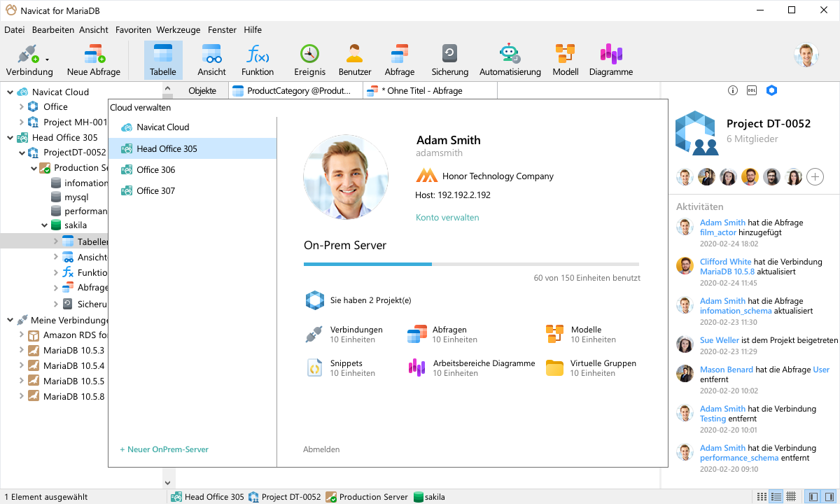The width and height of the screenshot is (840, 504).
Task: Open the Datei menu
Action: coord(15,30)
